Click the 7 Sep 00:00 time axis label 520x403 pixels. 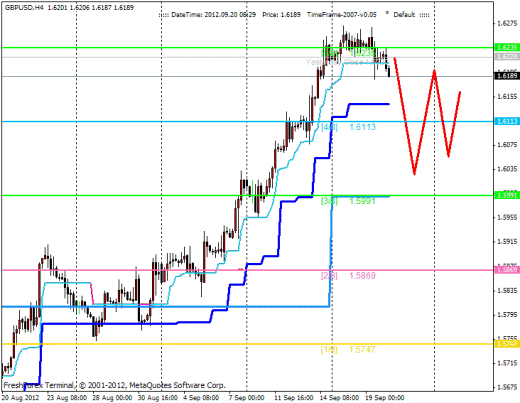tap(246, 398)
